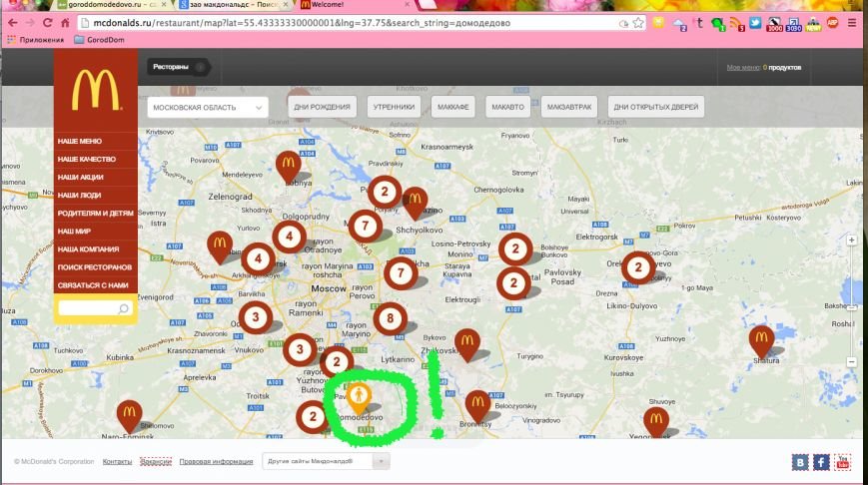Follow the Вакансии footer link

[156, 462]
